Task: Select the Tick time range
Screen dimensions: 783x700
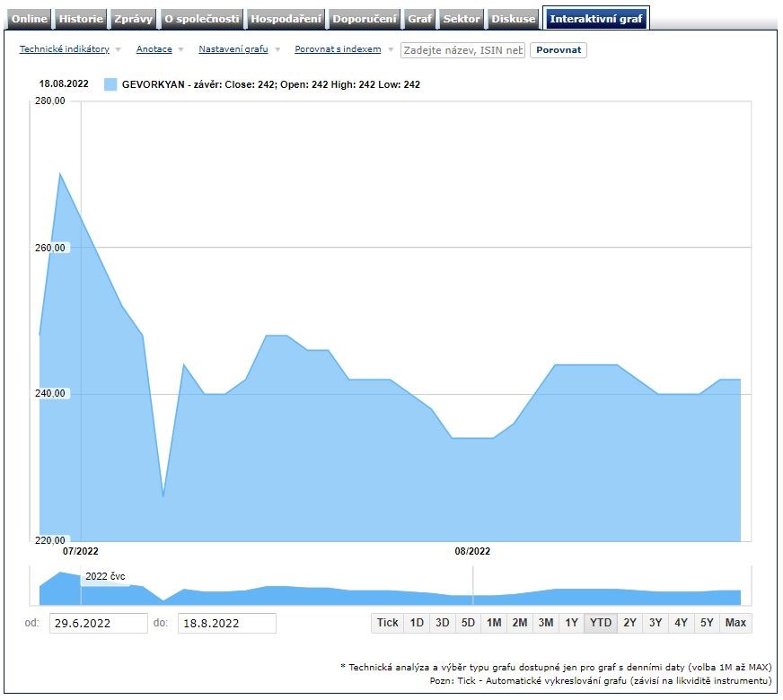Action: (387, 623)
